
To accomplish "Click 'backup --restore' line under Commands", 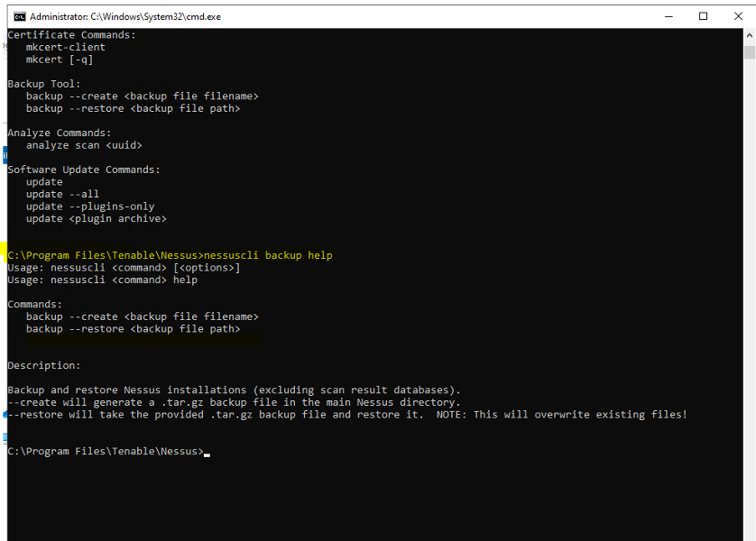I will (134, 329).
